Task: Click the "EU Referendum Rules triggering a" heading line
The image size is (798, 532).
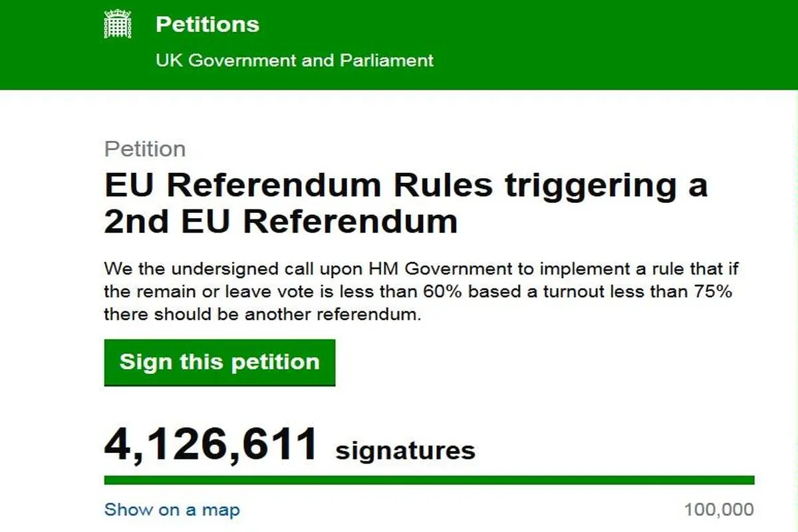Action: pyautogui.click(x=405, y=187)
